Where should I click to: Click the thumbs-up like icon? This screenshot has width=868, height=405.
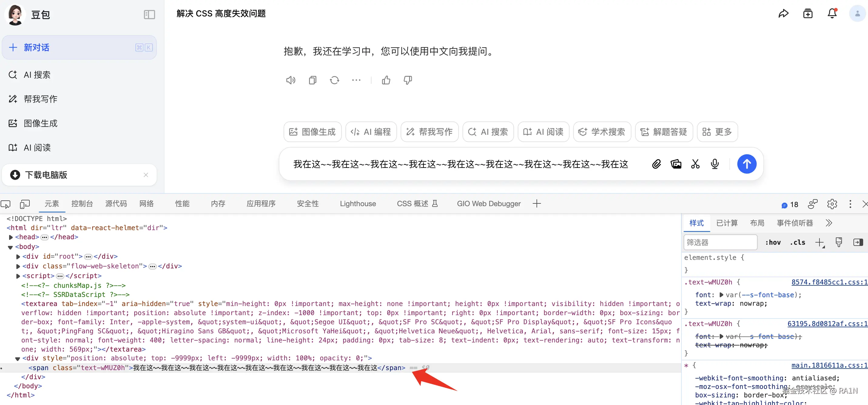pos(386,80)
